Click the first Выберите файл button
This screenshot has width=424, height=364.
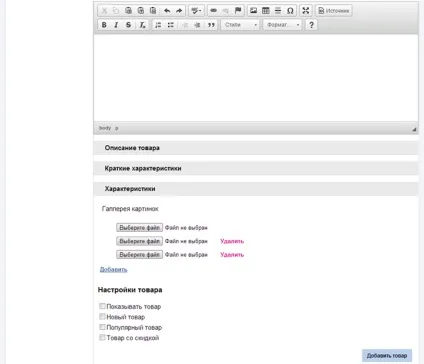(x=139, y=228)
